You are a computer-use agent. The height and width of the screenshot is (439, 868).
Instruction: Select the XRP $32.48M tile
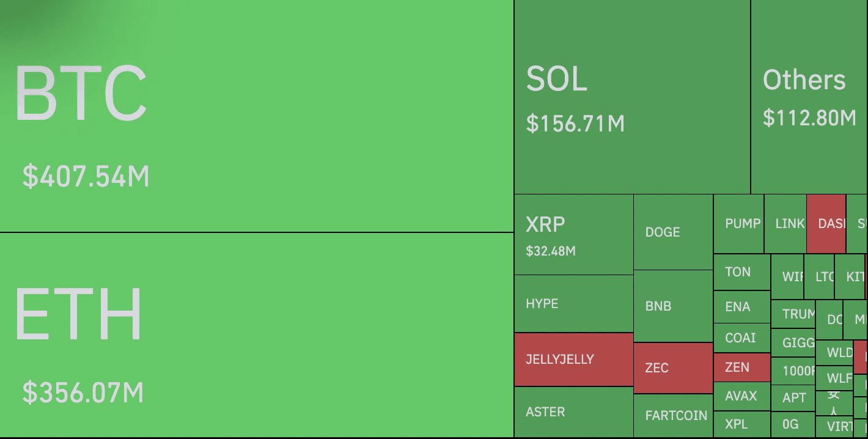tap(573, 235)
